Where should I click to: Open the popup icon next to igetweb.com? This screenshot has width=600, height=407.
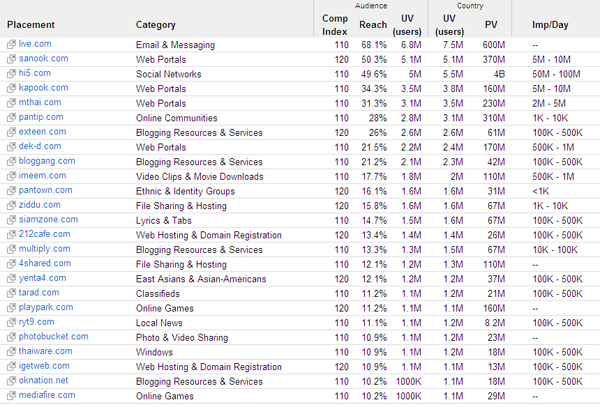click(x=11, y=366)
